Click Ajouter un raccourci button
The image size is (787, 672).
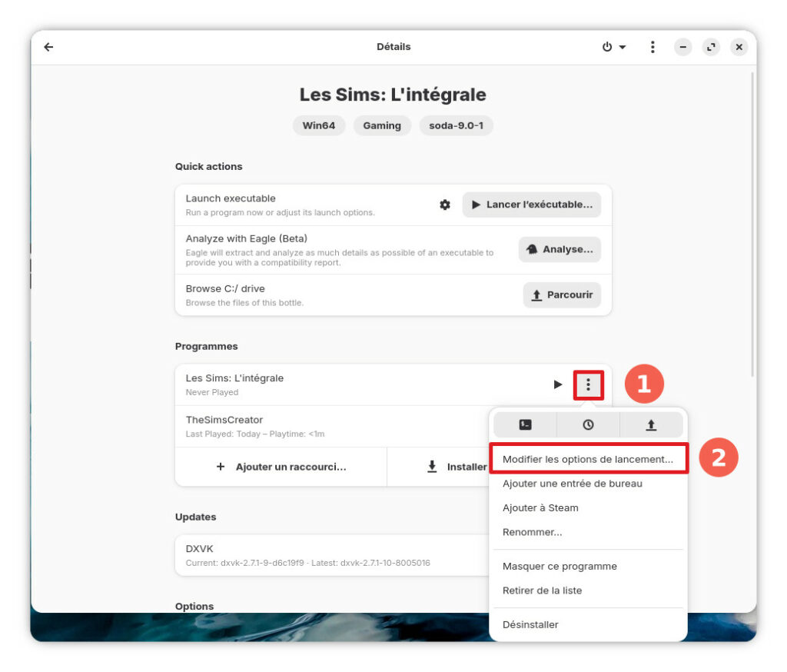281,467
